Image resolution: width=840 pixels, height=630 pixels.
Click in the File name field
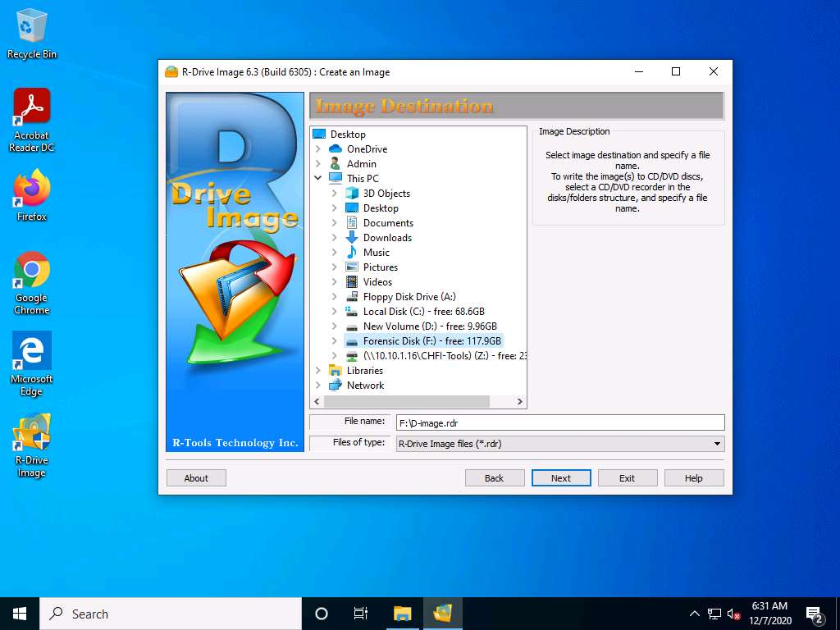(560, 422)
